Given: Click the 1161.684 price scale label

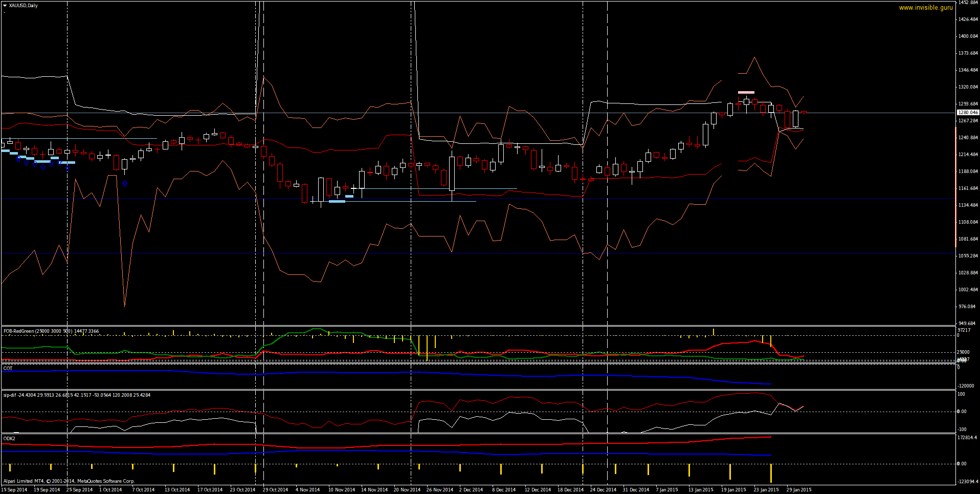Looking at the screenshot, I should [968, 188].
